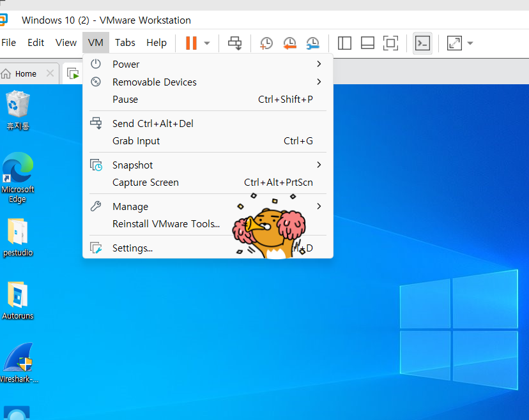Toggle the thumbnail bar panel icon
This screenshot has width=529, height=420.
pos(367,43)
